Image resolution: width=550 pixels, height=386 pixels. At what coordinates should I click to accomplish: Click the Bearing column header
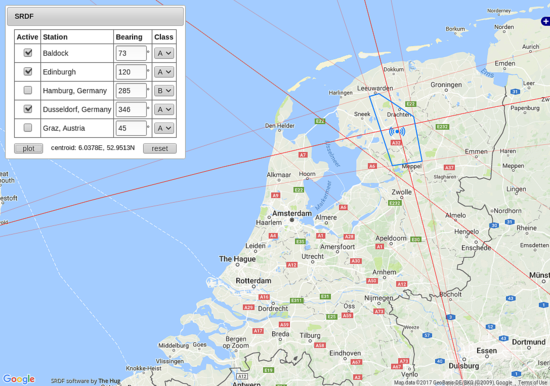click(129, 37)
